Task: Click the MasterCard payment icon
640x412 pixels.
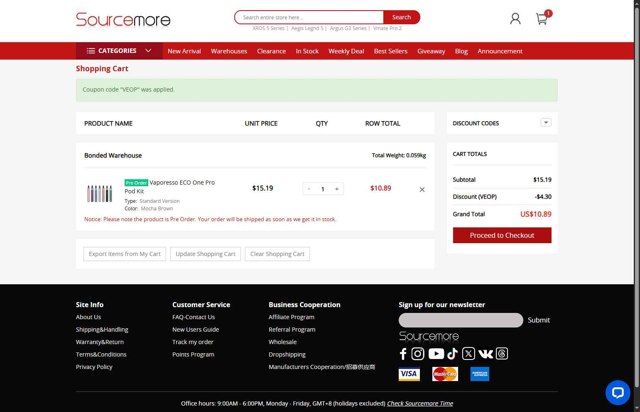Action: click(445, 374)
